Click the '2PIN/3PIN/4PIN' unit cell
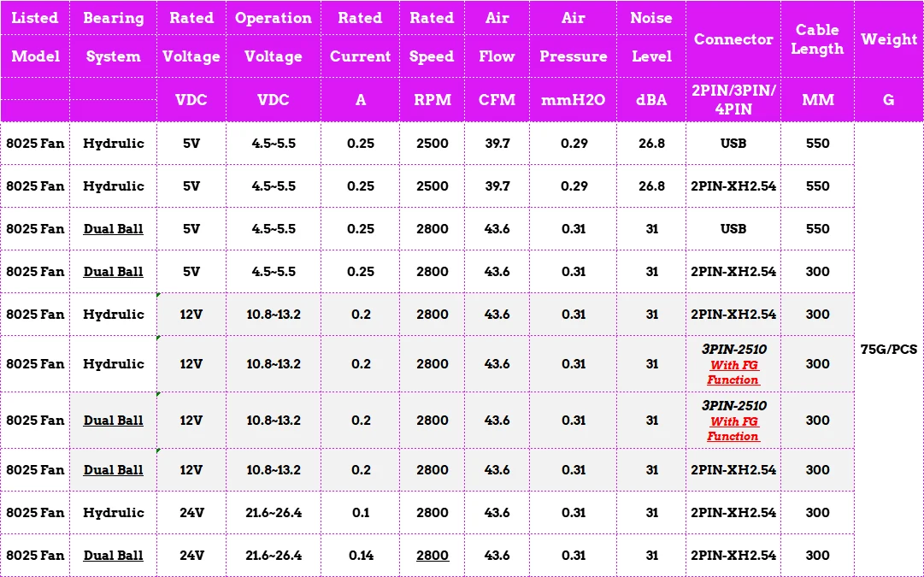Screen dimensions: 924x577 tap(733, 99)
